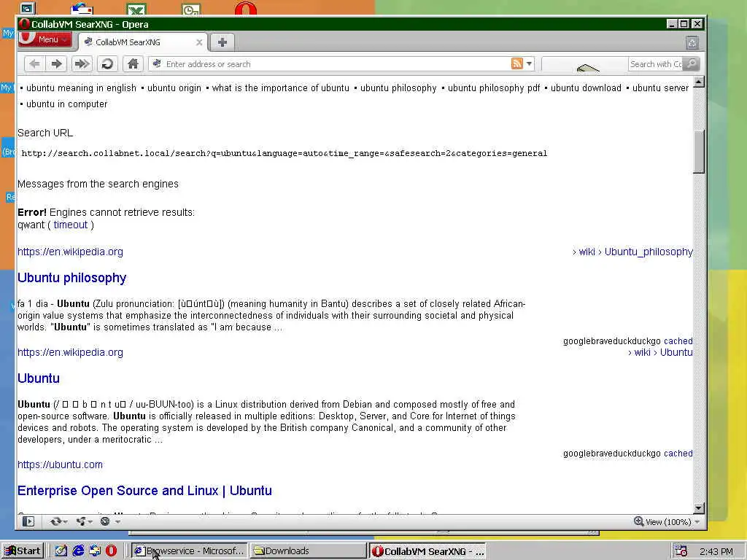Open the address bar history dropdown arrow

click(x=530, y=63)
